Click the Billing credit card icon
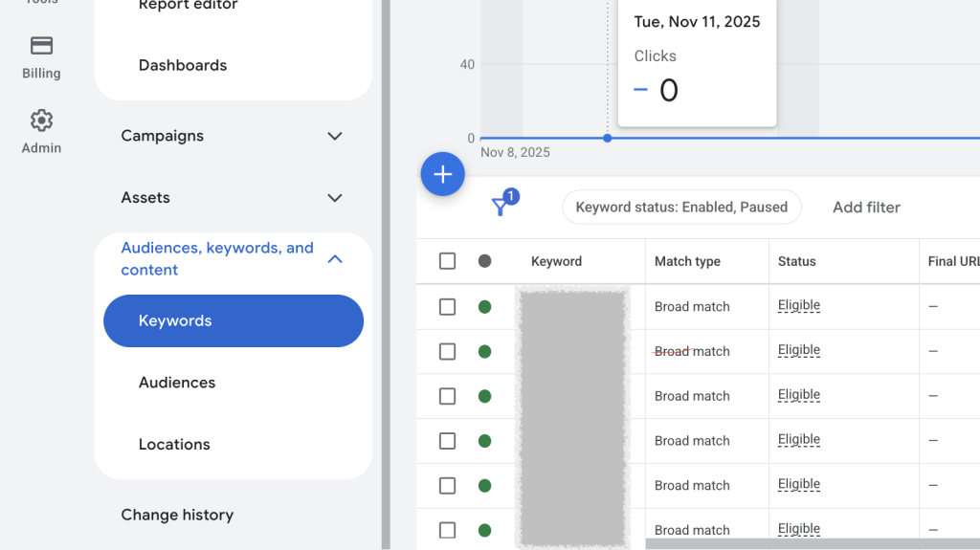This screenshot has height=550, width=980. pos(41,46)
